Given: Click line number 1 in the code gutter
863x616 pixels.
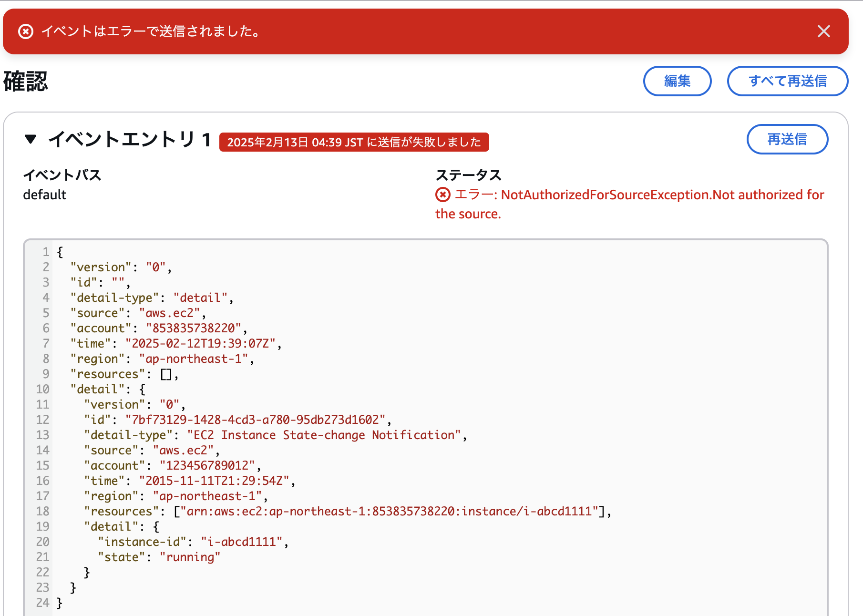Looking at the screenshot, I should point(46,252).
